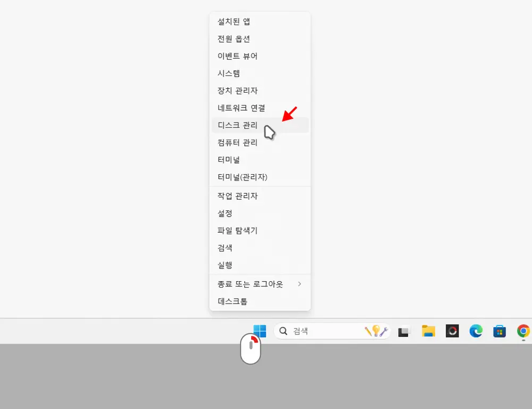The height and width of the screenshot is (409, 532).
Task: Click the search highlights icon in search box
Action: [377, 331]
